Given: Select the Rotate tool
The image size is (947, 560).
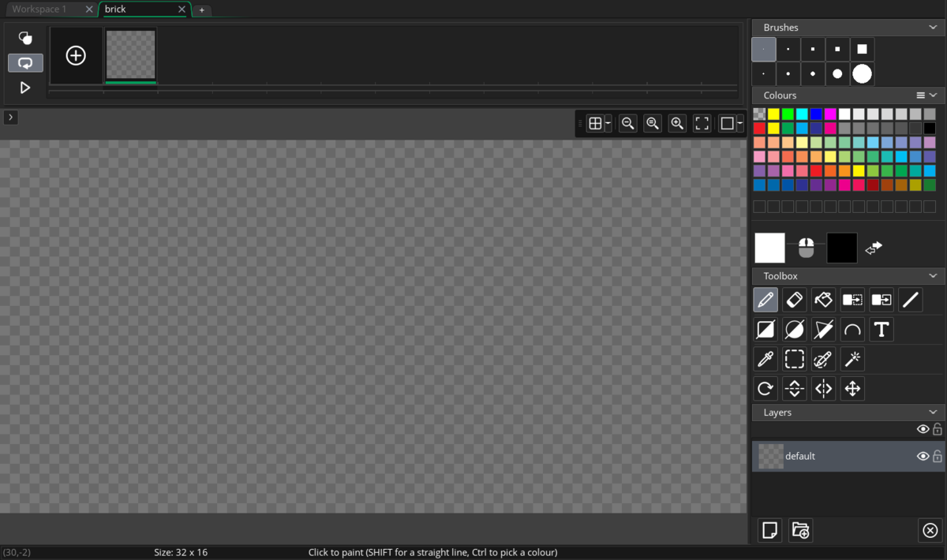Looking at the screenshot, I should click(765, 388).
